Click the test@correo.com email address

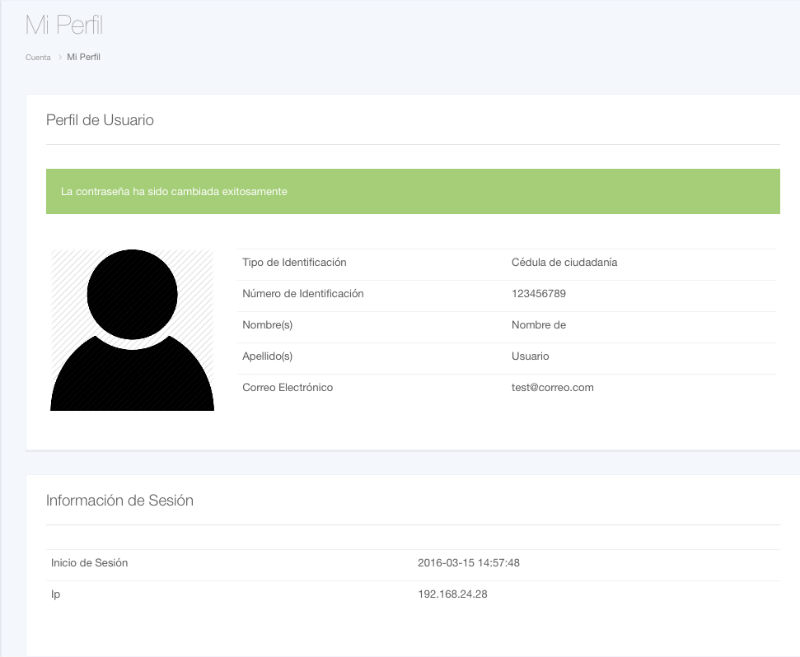(x=552, y=387)
